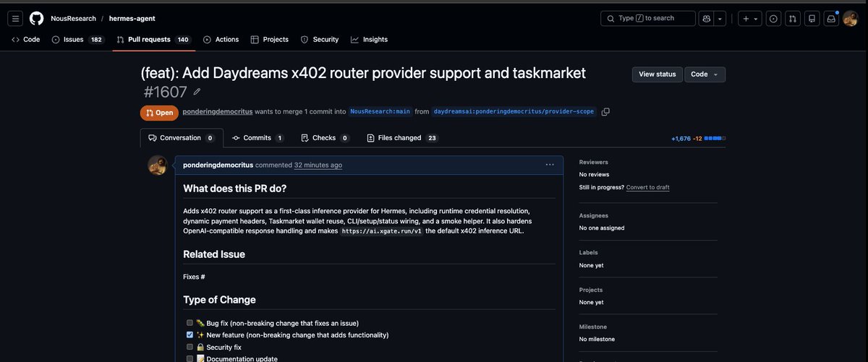
Task: Open comment author ponderingdemocritus link
Action: (218, 165)
